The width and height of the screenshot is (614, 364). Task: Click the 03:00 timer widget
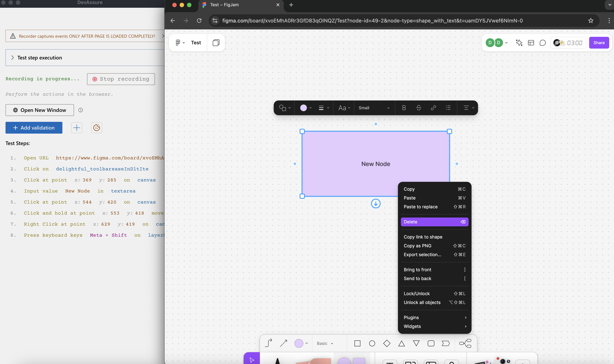click(568, 43)
